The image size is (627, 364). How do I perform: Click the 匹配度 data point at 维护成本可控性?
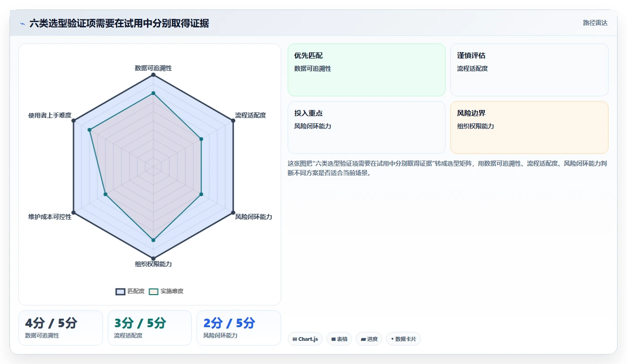[73, 212]
